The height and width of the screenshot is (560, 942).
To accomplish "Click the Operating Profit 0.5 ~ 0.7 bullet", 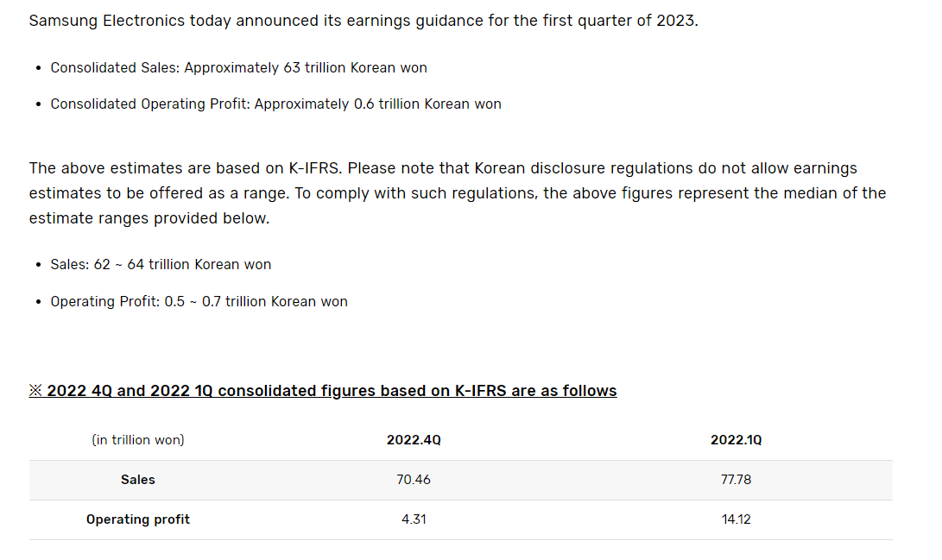I will coord(199,301).
